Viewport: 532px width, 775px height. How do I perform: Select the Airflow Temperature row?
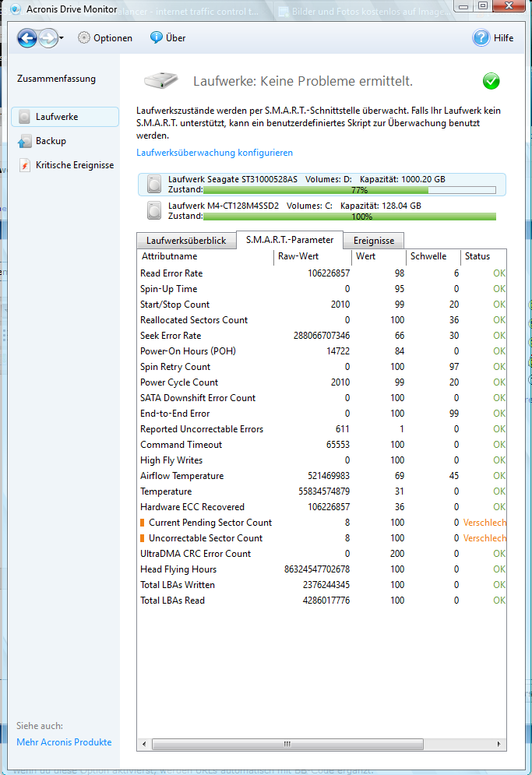(322, 475)
